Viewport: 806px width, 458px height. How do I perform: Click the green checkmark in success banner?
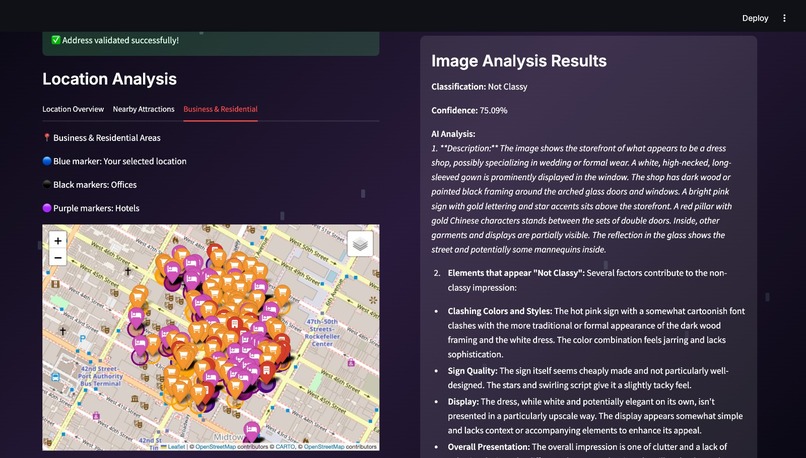(56, 40)
